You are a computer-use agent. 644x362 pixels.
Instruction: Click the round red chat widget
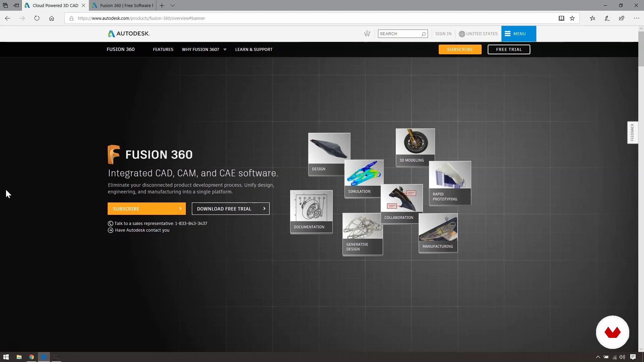[x=612, y=332]
